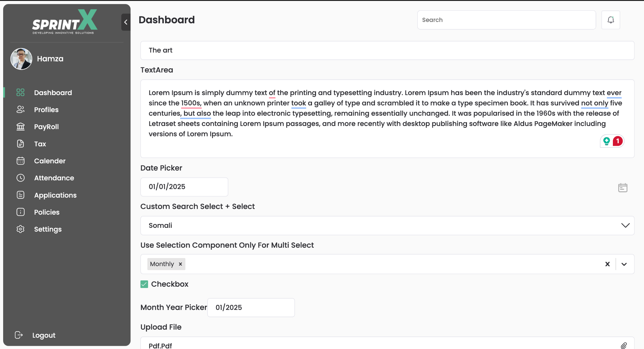
Task: Click the PayRoll bank icon
Action: 20,127
